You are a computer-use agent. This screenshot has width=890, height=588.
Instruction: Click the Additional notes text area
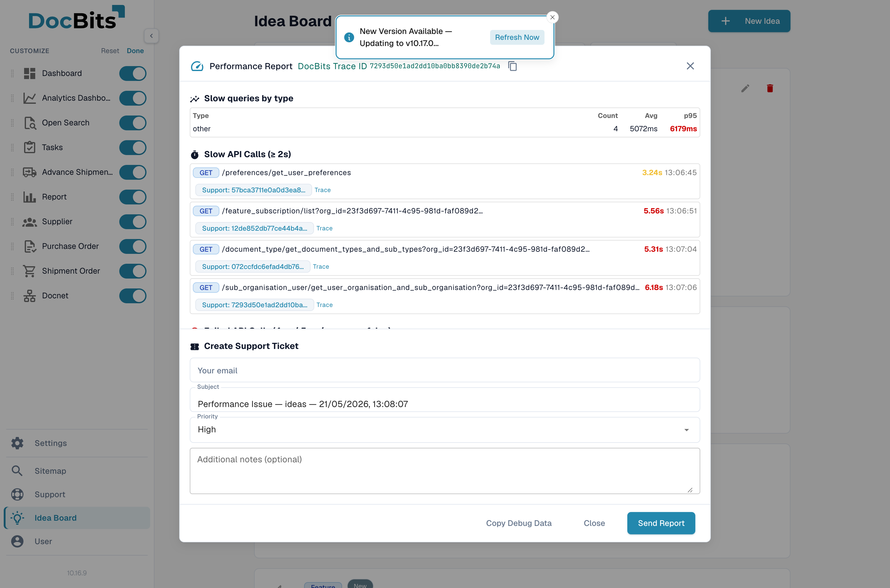(445, 471)
